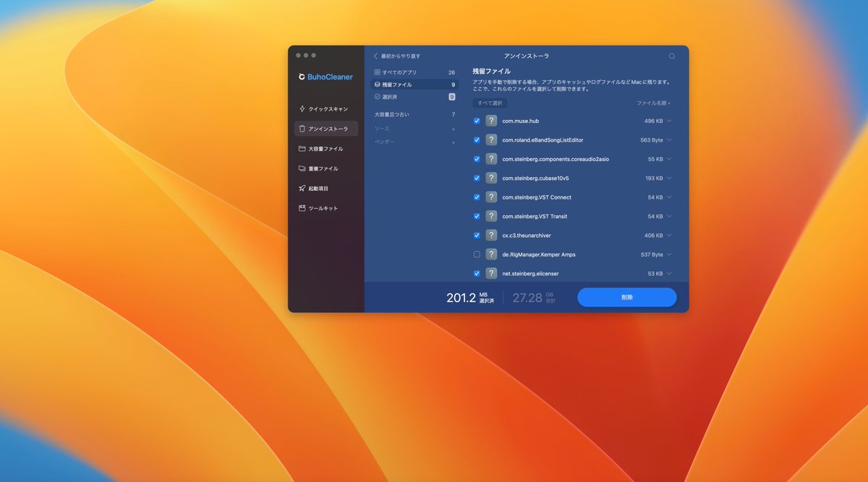
Task: Open the ファイル名順 sort dropdown
Action: (x=653, y=103)
